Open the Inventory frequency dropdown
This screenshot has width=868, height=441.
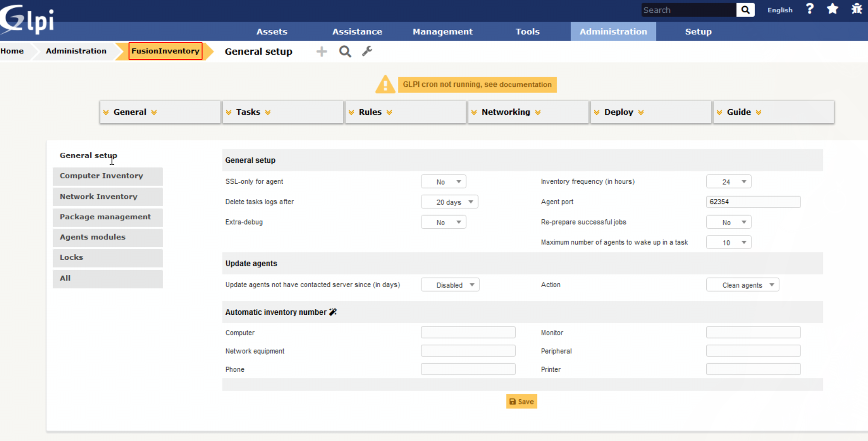tap(729, 182)
